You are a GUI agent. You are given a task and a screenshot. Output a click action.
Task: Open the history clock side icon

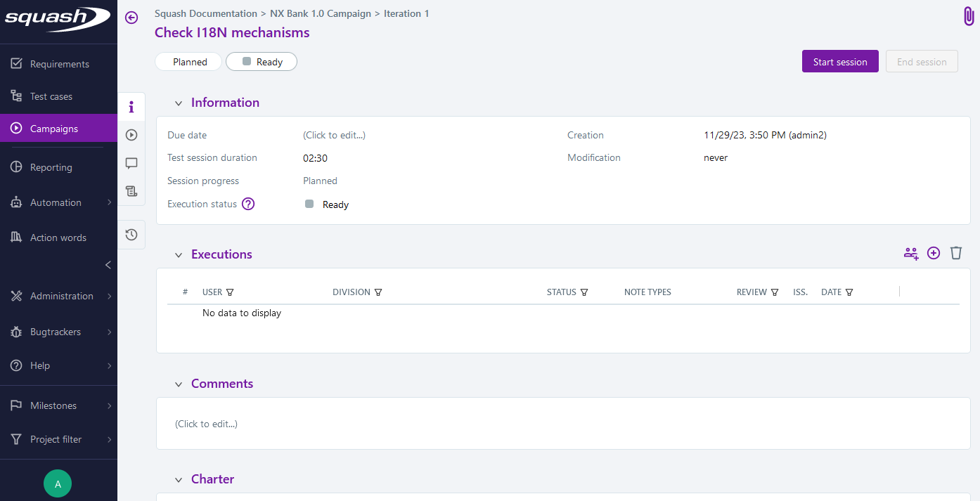pos(131,235)
